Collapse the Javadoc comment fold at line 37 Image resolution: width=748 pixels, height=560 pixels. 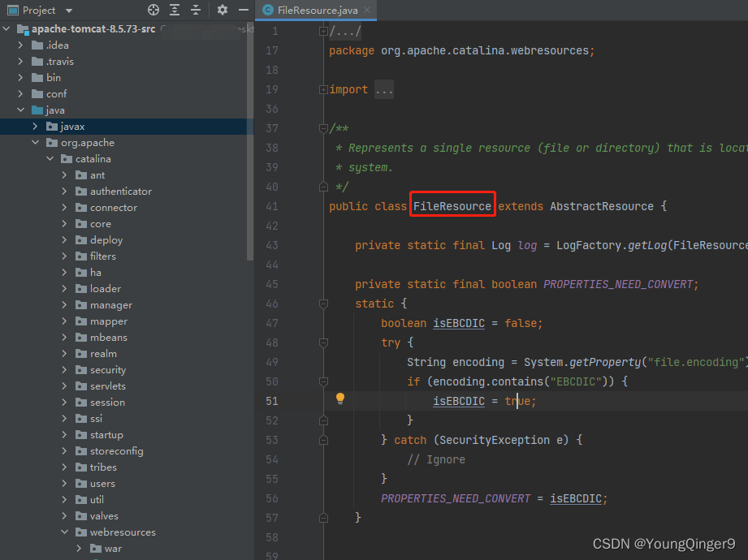point(323,129)
